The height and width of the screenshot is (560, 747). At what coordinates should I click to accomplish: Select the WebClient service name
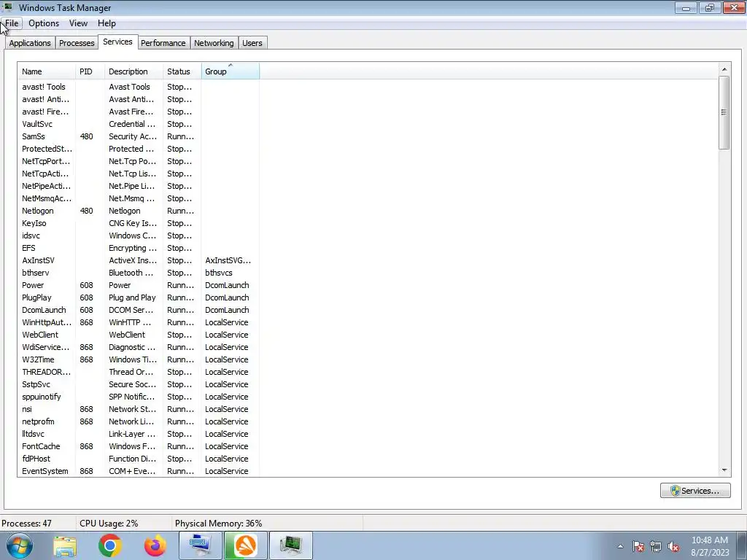tap(40, 334)
